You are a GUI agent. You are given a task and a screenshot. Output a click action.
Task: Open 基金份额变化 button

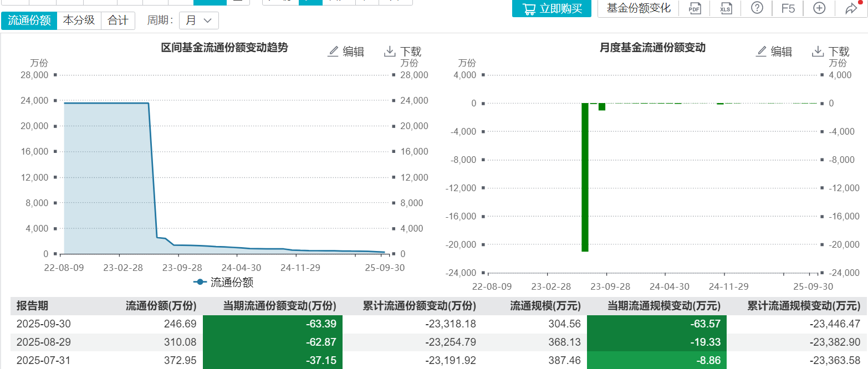639,8
